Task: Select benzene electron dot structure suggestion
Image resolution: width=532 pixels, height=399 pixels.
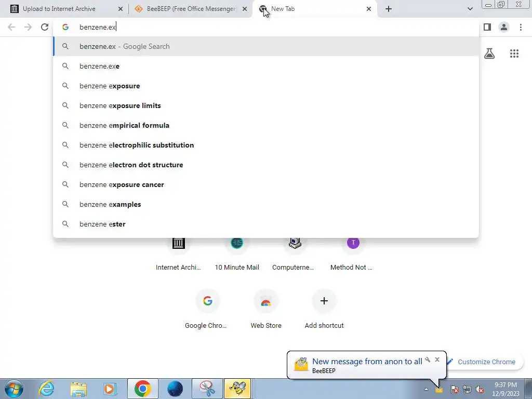Action: pyautogui.click(x=266, y=165)
